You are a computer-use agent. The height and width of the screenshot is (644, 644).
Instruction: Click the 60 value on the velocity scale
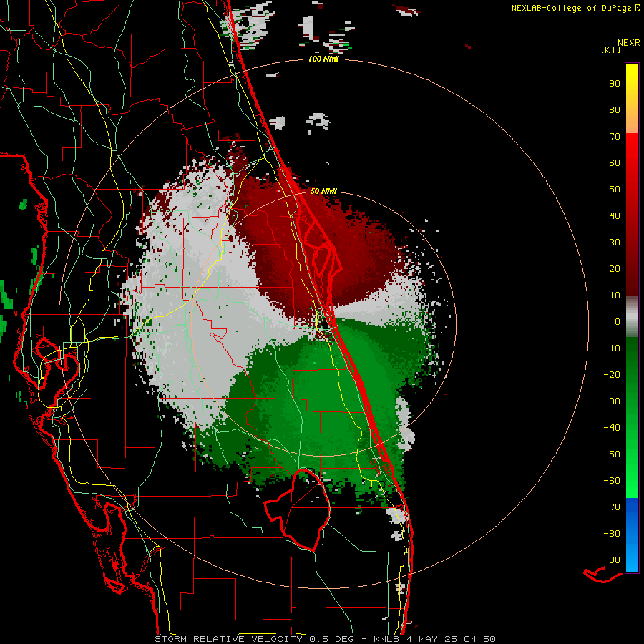(615, 162)
